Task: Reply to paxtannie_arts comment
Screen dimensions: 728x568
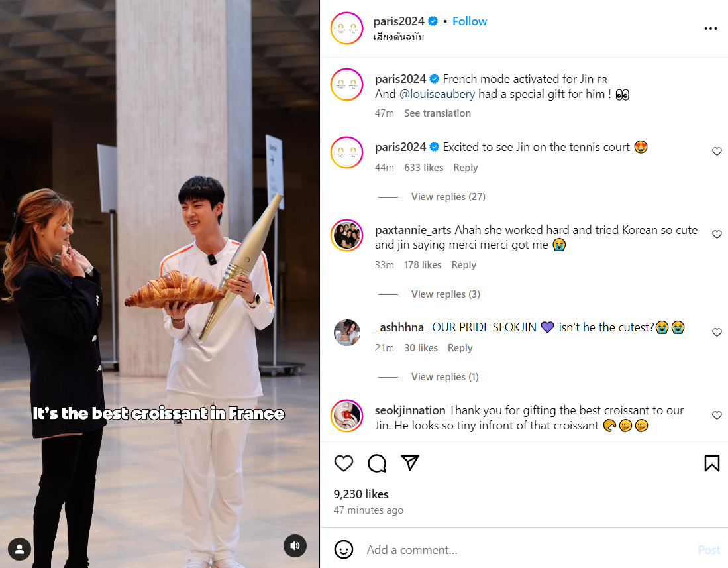Action: point(464,265)
